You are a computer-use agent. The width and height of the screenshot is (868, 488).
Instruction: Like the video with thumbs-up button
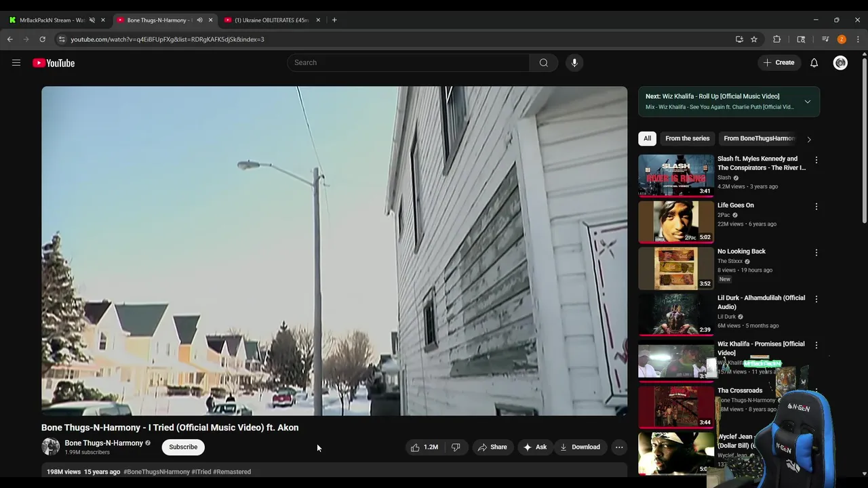click(x=425, y=447)
